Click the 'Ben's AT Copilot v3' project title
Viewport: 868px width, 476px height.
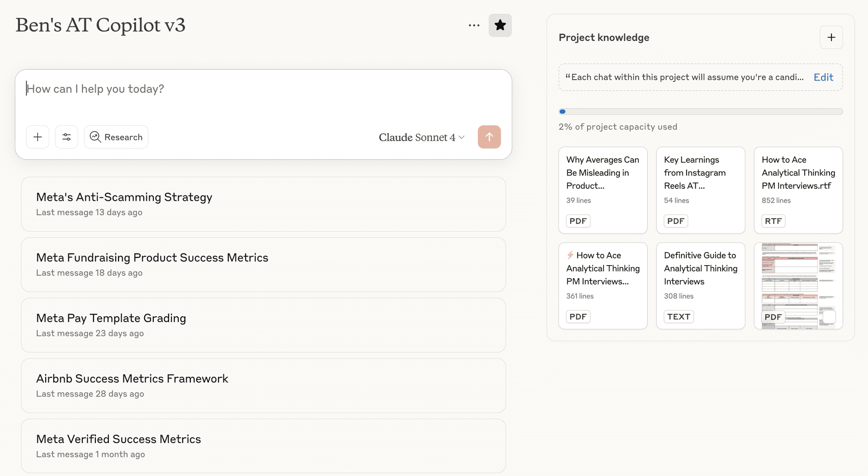(x=100, y=25)
